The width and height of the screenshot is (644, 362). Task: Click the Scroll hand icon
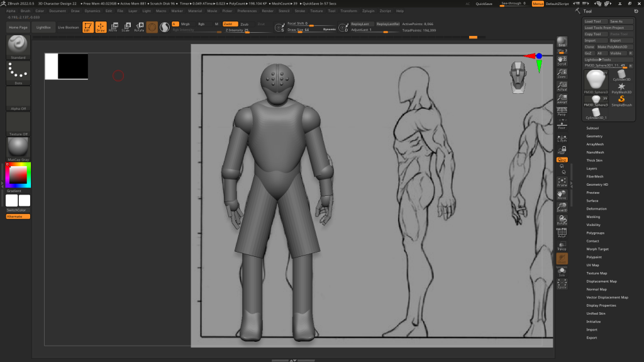point(562,60)
